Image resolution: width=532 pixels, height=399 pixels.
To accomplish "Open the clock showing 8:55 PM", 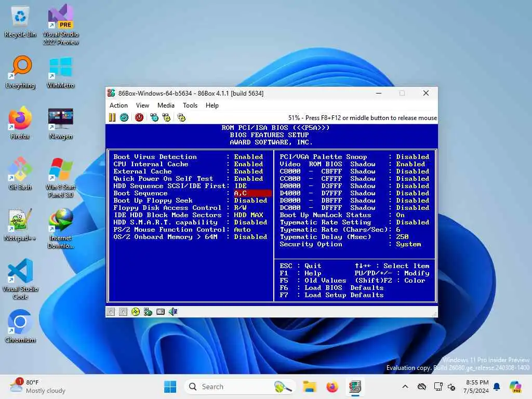I will [477, 387].
